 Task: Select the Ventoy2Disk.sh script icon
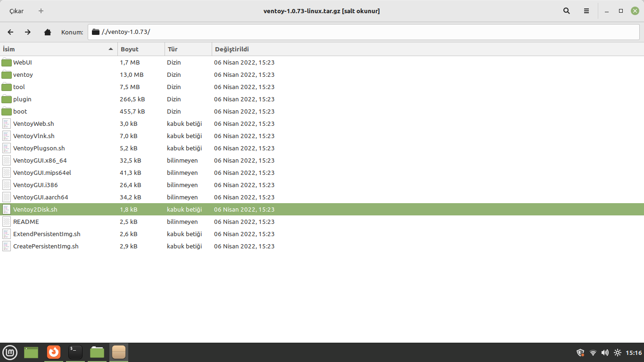(7, 209)
